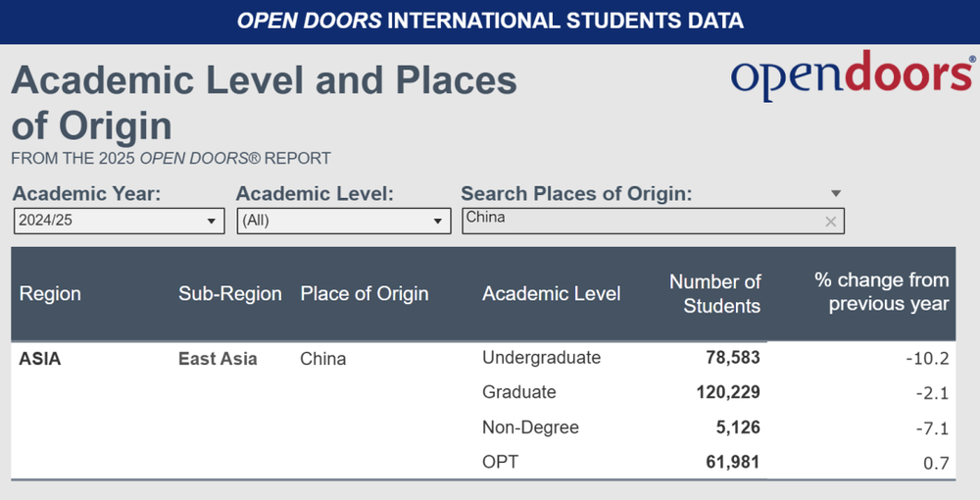
Task: Select the Undergraduate row label
Action: (541, 358)
